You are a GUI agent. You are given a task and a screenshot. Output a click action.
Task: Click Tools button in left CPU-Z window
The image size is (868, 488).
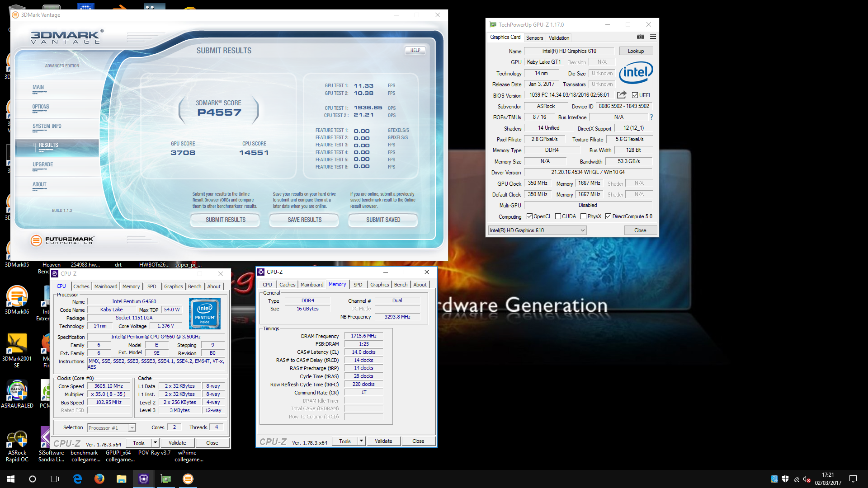coord(139,443)
